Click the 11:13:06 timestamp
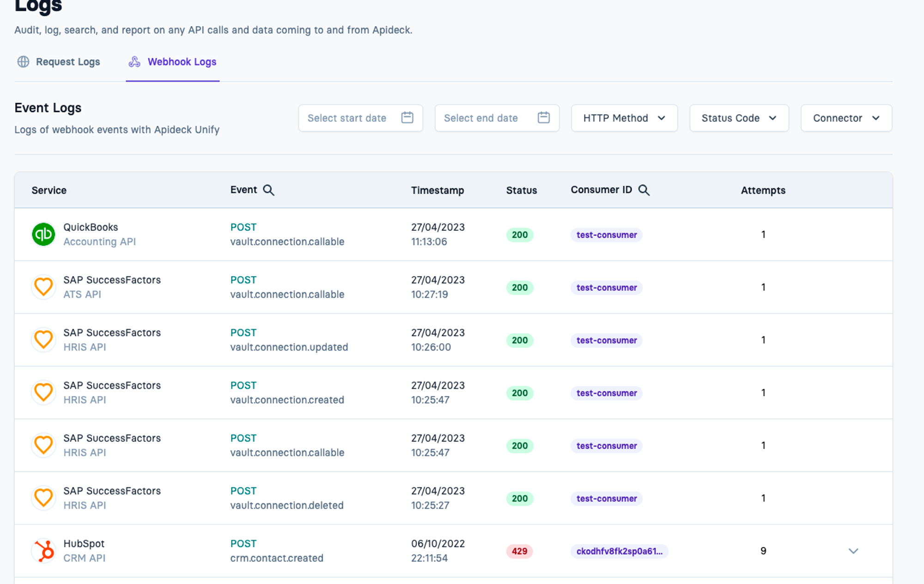Screen dimensions: 924x584 tap(429, 242)
